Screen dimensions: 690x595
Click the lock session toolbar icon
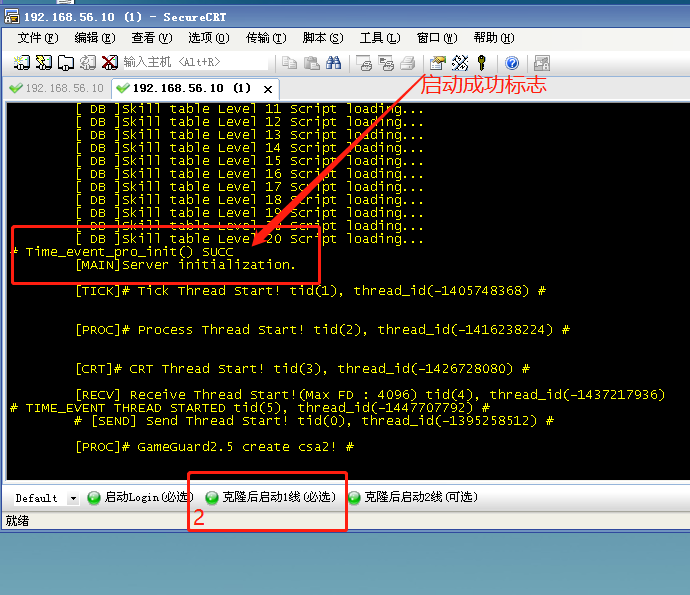click(542, 63)
